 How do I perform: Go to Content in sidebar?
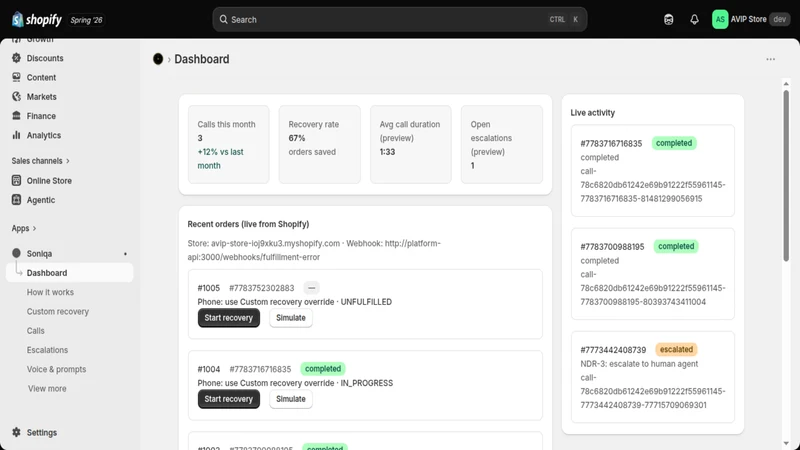(41, 78)
